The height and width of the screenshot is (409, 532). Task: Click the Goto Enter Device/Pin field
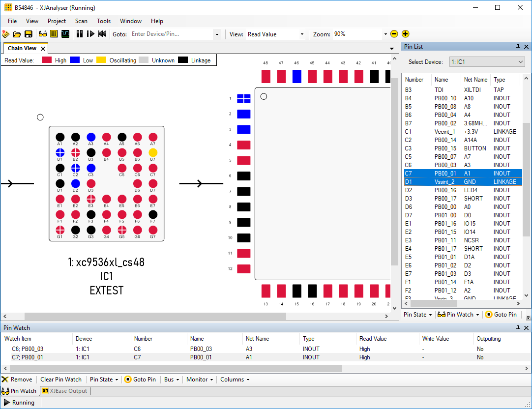(171, 34)
